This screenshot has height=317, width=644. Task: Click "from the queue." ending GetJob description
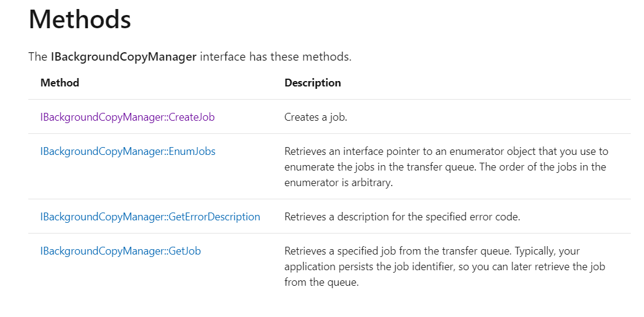pyautogui.click(x=322, y=282)
